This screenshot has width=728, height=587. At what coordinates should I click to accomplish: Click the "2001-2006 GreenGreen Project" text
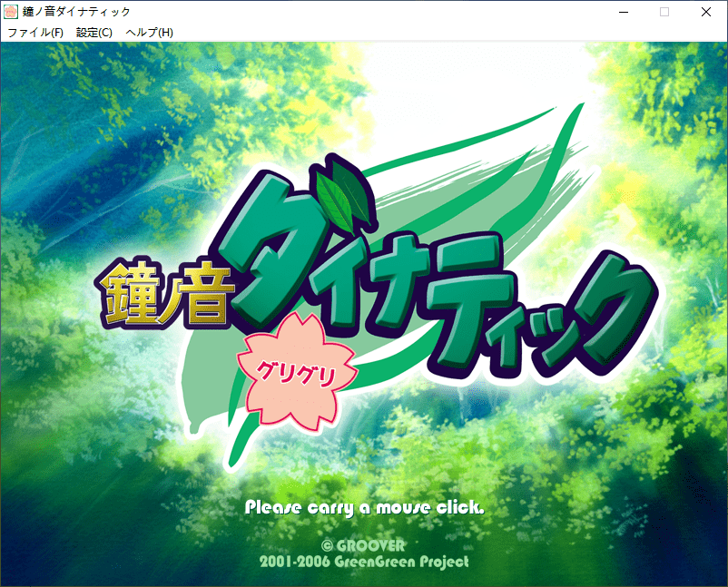point(363,562)
